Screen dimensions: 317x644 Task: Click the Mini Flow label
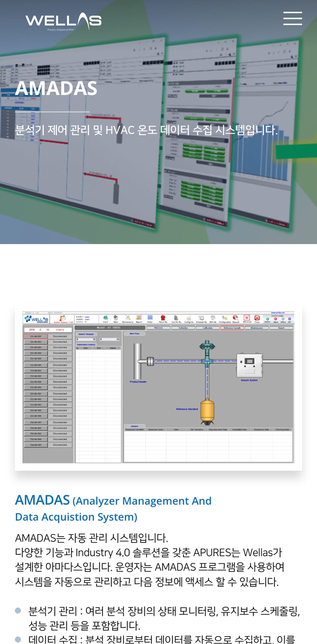pos(134,334)
